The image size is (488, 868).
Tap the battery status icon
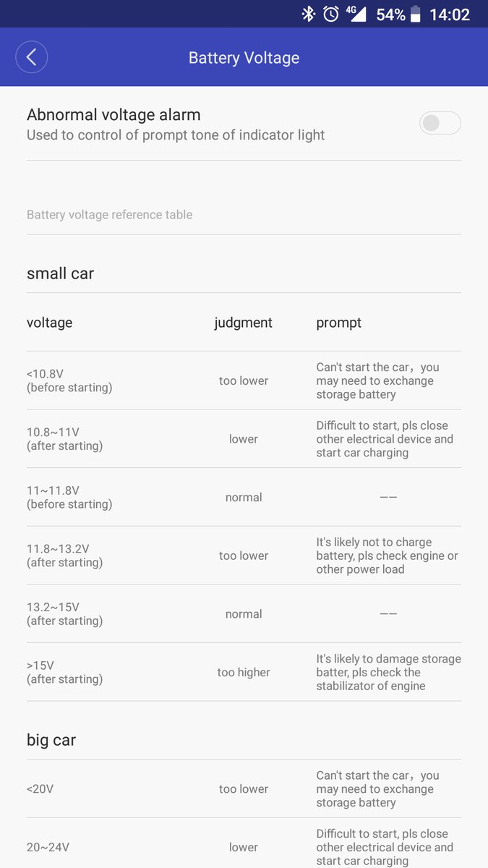(x=416, y=14)
